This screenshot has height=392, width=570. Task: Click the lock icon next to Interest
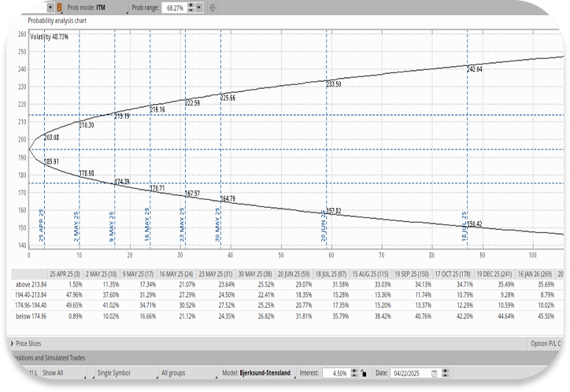point(362,372)
